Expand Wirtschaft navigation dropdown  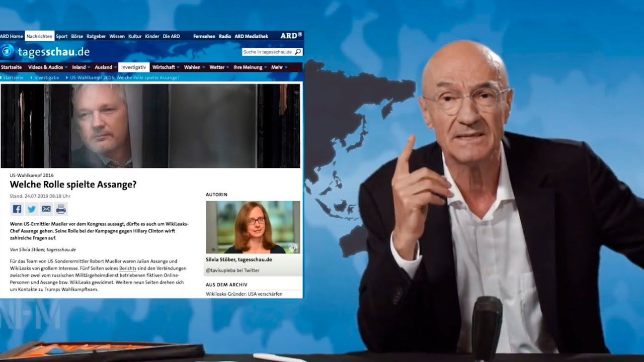[x=166, y=67]
